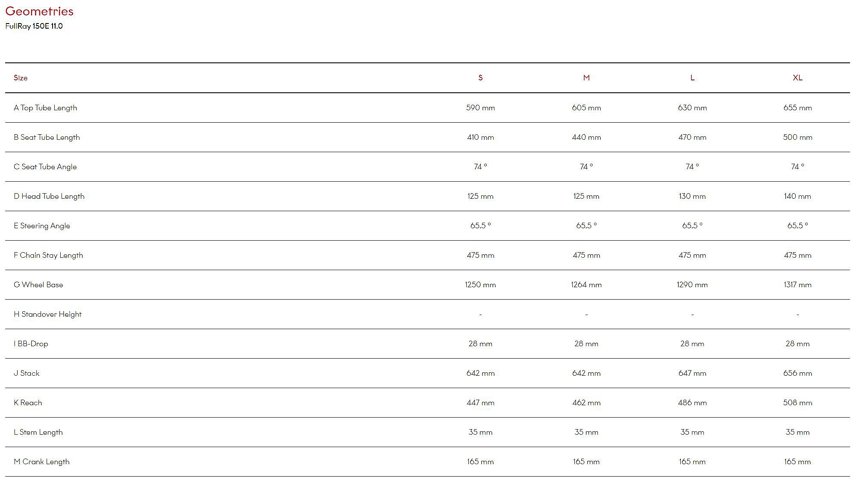Click the E Steering Angle row label
This screenshot has height=486, width=868.
click(x=42, y=226)
